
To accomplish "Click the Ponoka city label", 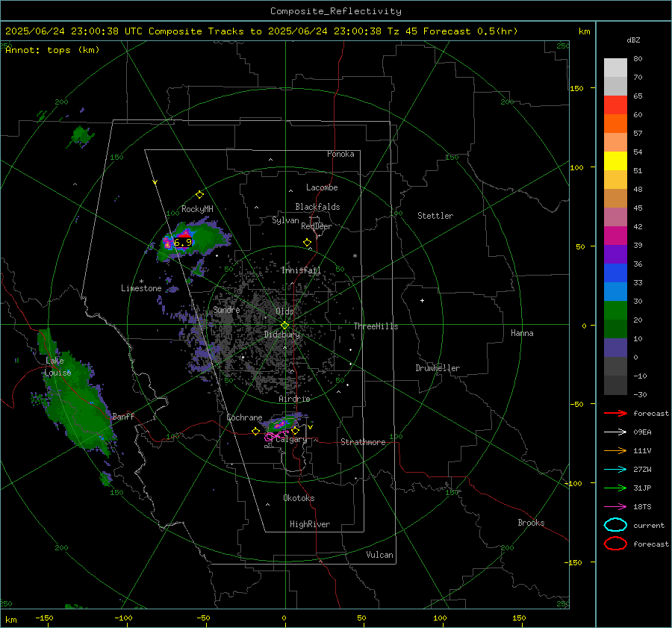I will pyautogui.click(x=340, y=154).
